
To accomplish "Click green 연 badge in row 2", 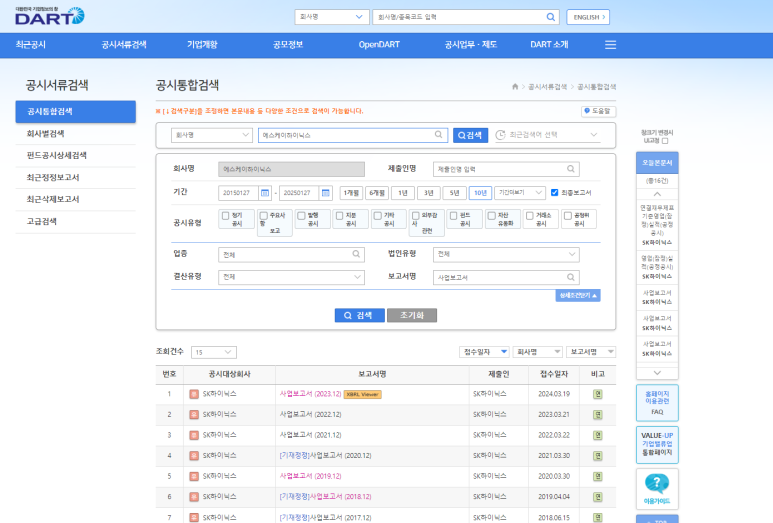I will click(597, 415).
